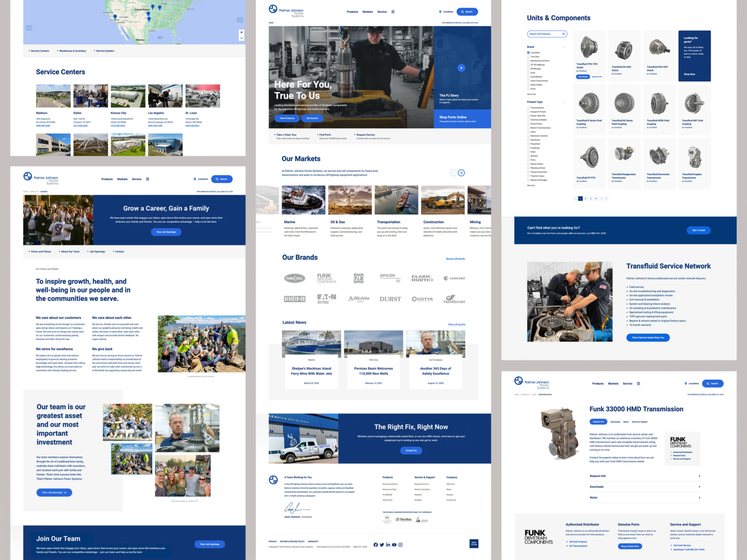Viewport: 747px width, 560px height.
Task: Check the Twin Disc brand checkbox
Action: coord(528,57)
